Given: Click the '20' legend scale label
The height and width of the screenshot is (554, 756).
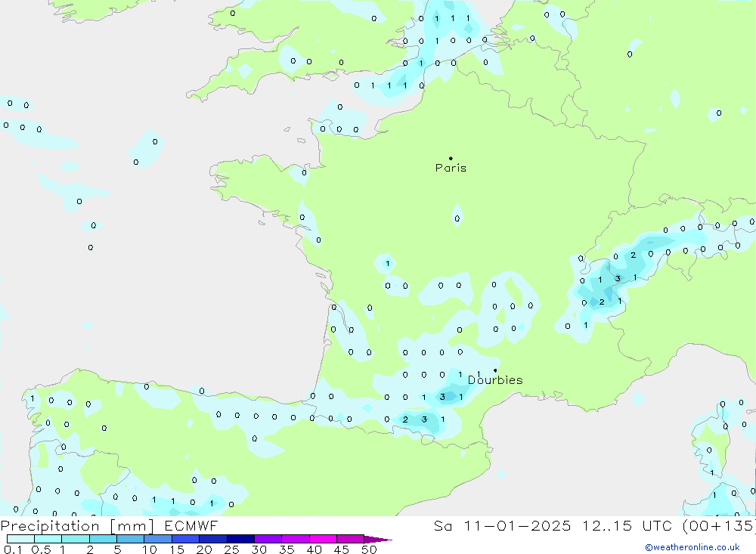Looking at the screenshot, I should [204, 549].
